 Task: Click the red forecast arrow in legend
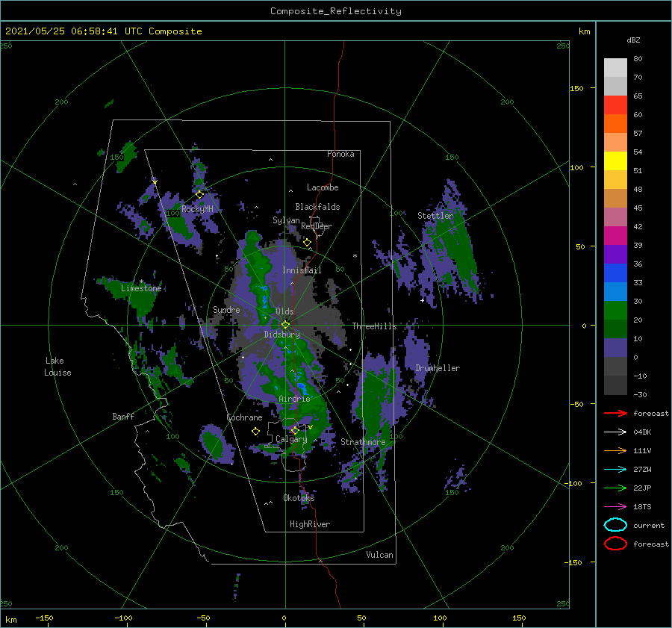(x=615, y=413)
